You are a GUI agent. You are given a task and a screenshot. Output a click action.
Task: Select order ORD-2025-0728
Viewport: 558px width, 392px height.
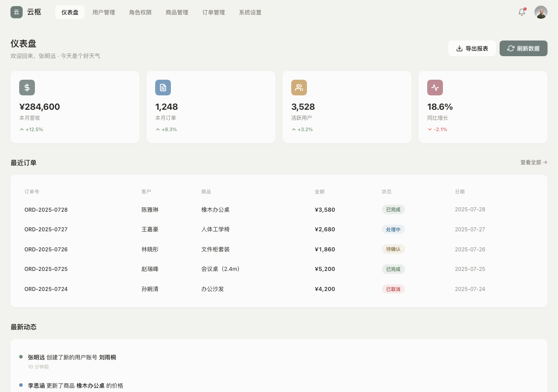[x=46, y=210]
